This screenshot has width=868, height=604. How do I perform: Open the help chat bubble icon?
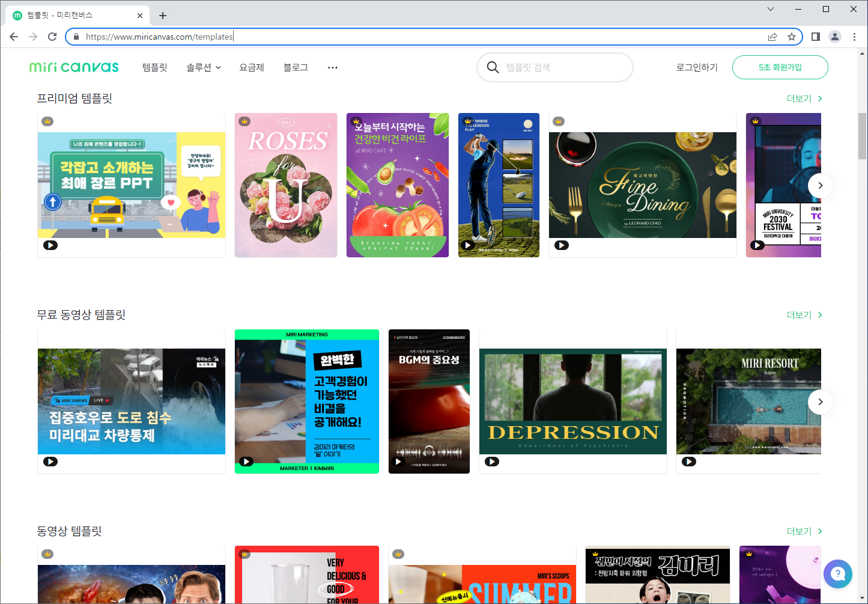pyautogui.click(x=838, y=574)
